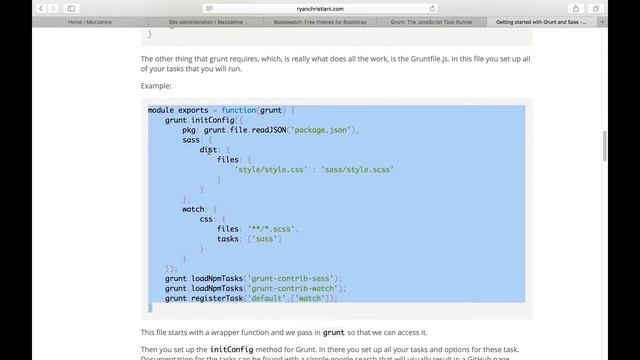The image size is (640, 360).
Task: Select Getting started with Grunt and Sass tab
Action: pyautogui.click(x=541, y=22)
